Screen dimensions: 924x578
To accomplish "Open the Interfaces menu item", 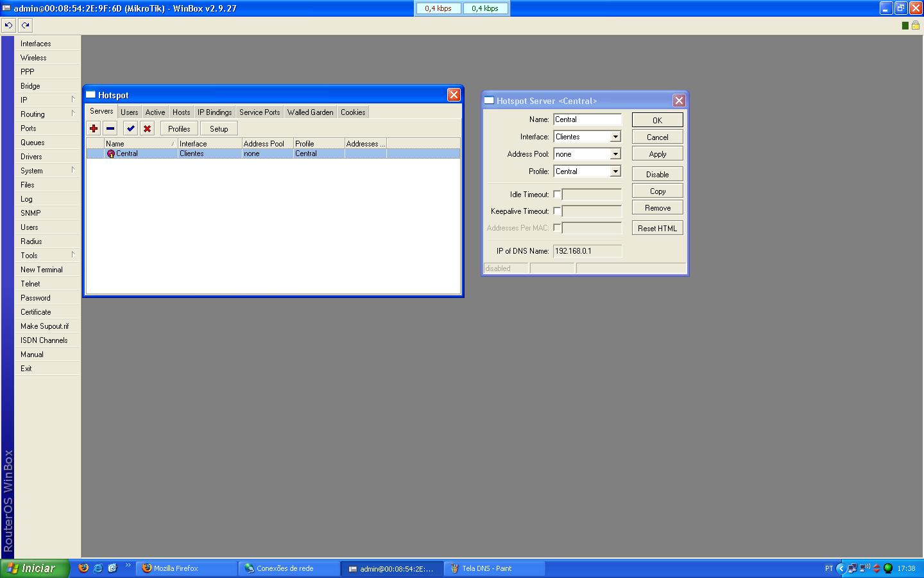I will (x=48, y=44).
